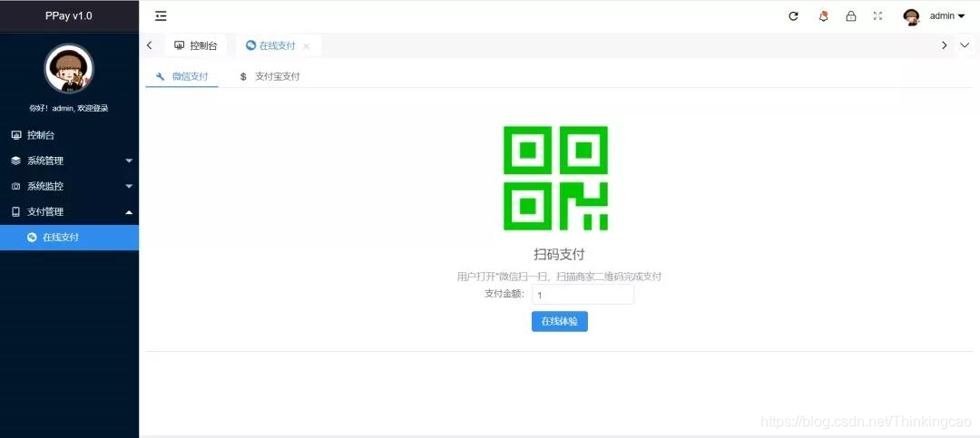Select the 微信支付 tab
Image resolution: width=980 pixels, height=438 pixels.
[x=181, y=76]
